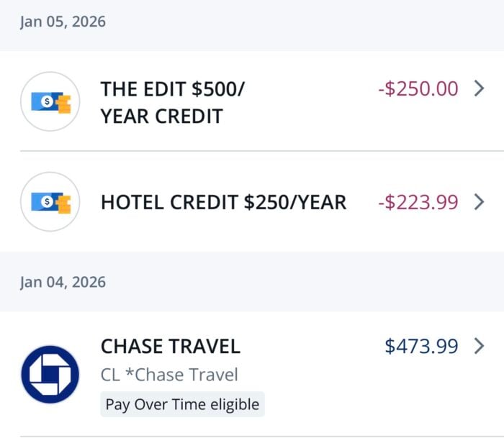Select the Jan 04, 2026 date header
Screen dimensions: 504x438
63,282
